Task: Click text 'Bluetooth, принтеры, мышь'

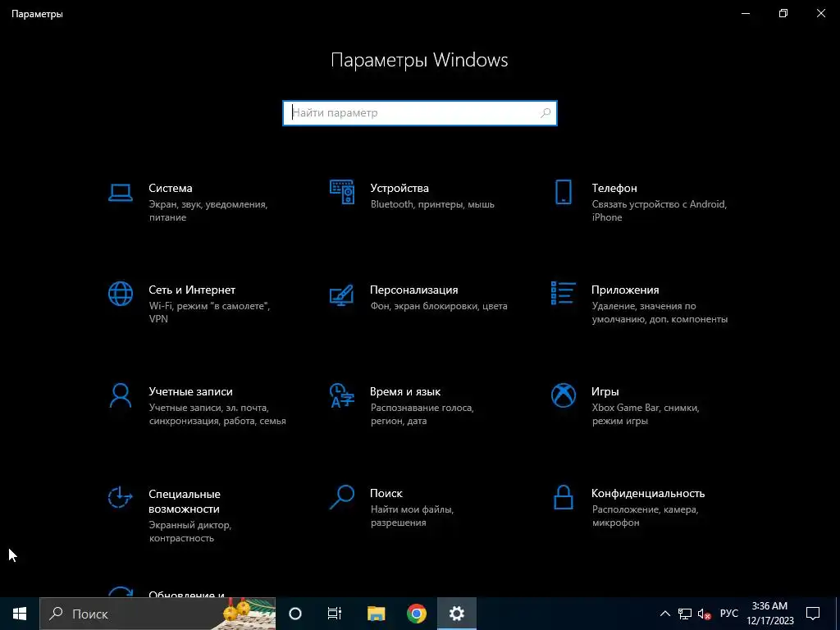Action: coord(432,204)
